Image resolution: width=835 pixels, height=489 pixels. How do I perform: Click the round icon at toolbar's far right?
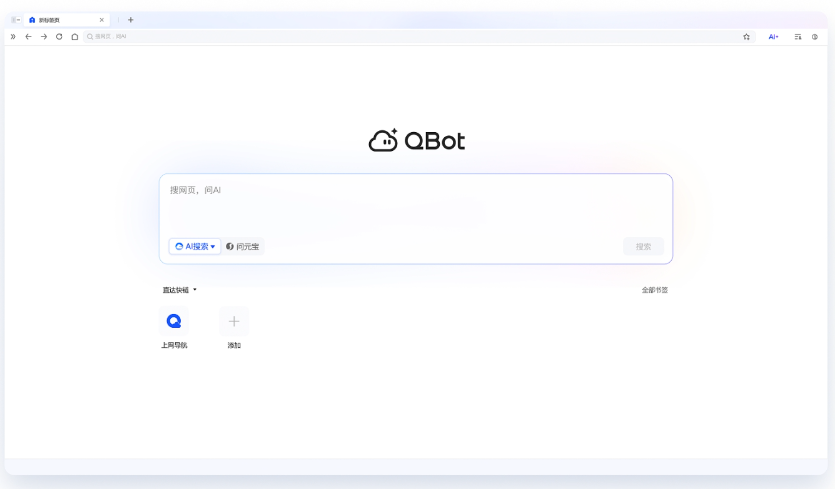pyautogui.click(x=815, y=36)
